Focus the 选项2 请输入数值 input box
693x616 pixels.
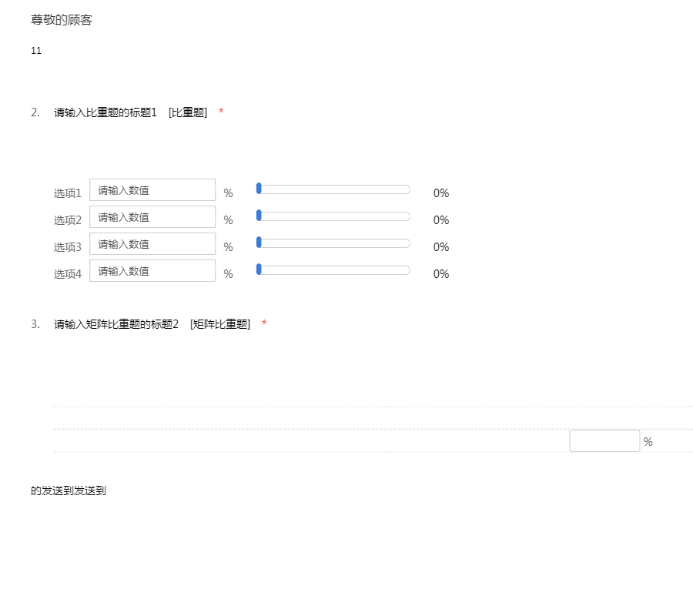click(152, 217)
